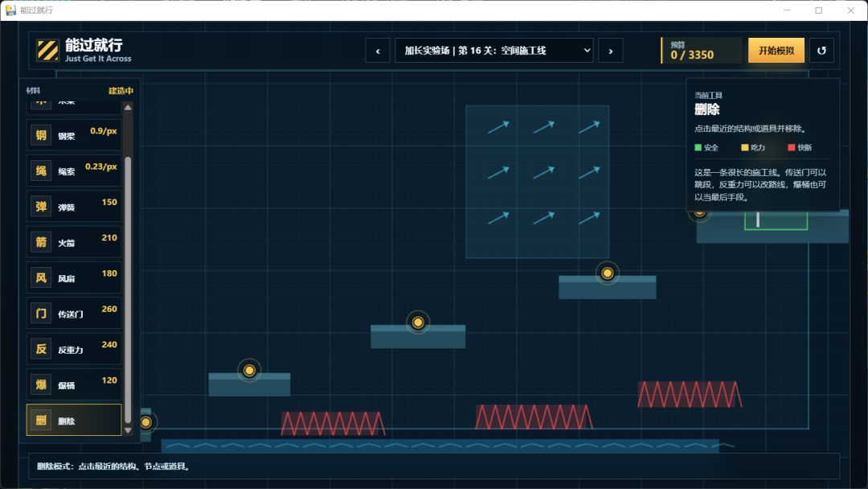Go to previous level arrow

point(378,51)
